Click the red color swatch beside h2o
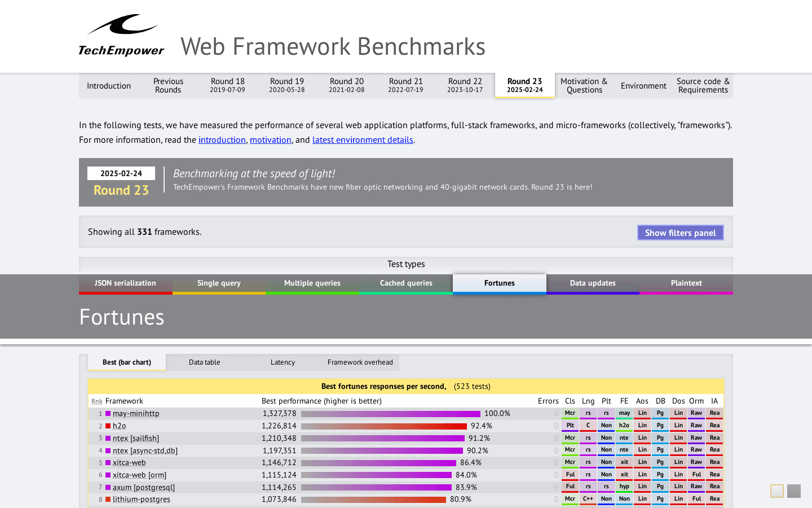 (109, 426)
